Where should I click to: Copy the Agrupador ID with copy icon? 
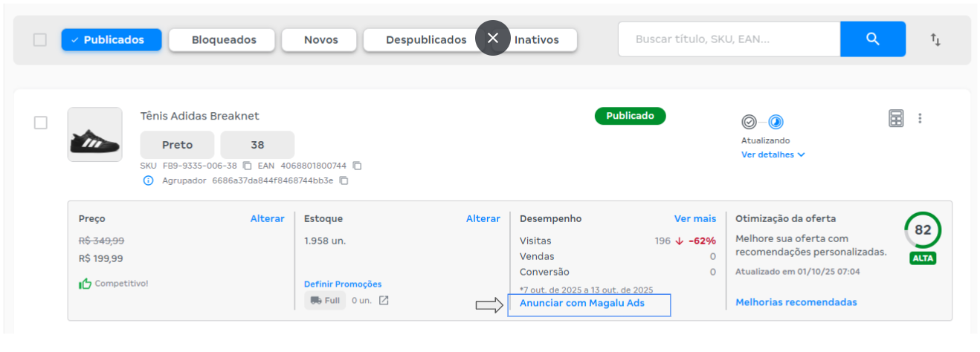(x=344, y=180)
